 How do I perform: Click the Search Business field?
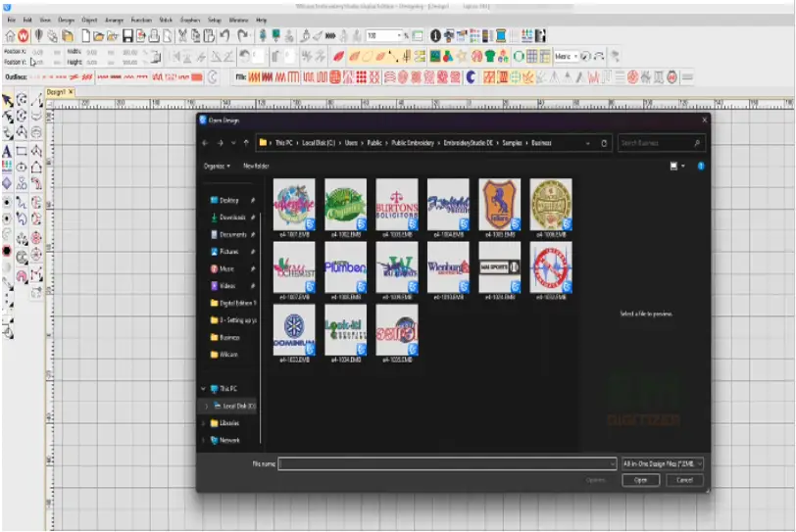coord(662,143)
